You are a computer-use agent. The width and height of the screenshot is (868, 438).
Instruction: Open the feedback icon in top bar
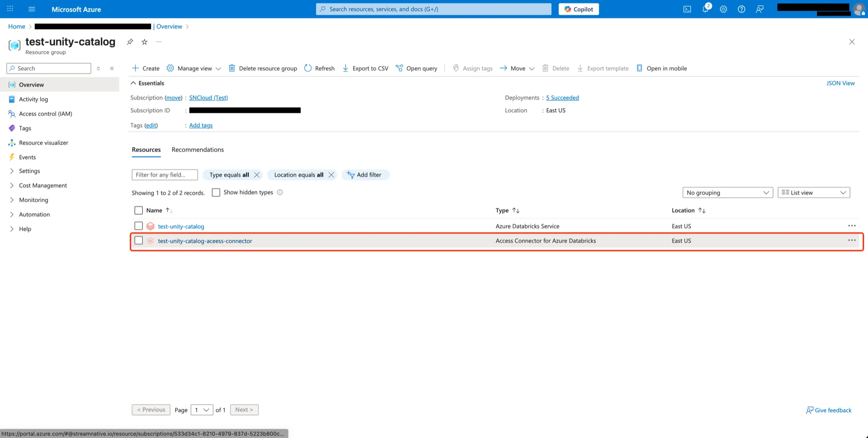759,9
